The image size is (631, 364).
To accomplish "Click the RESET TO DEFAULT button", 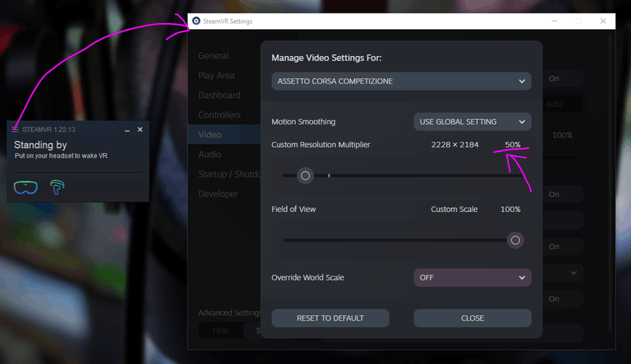I will [x=330, y=318].
